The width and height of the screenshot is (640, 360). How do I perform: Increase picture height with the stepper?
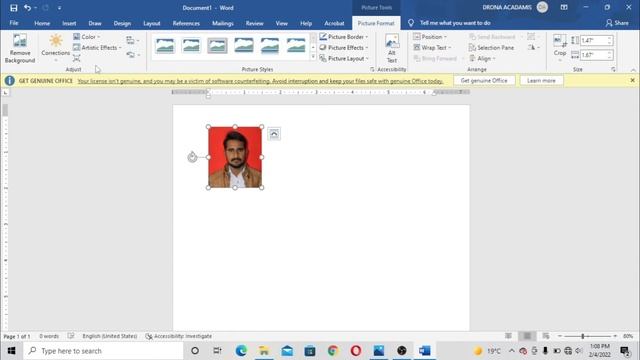[x=610, y=38]
